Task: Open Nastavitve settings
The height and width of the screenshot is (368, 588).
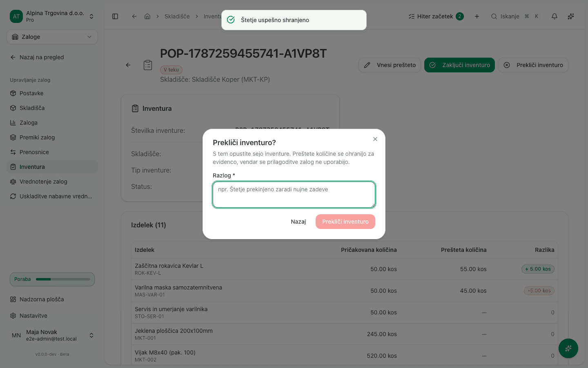Action: [52, 316]
